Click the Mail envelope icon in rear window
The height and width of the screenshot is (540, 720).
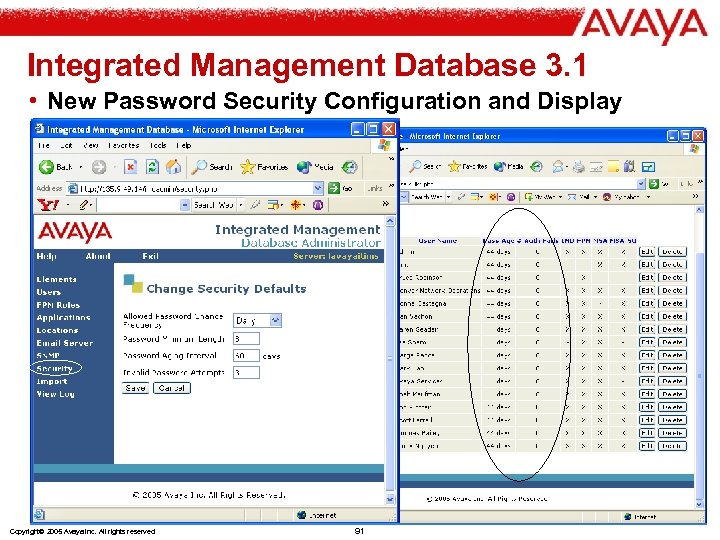pos(558,166)
